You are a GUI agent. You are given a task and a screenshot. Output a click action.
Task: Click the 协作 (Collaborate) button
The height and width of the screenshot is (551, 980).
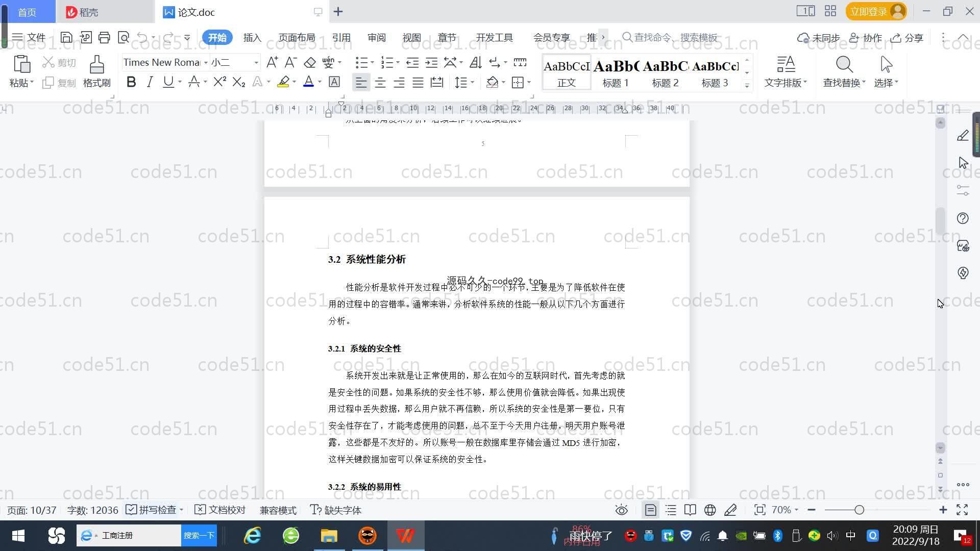[x=866, y=38]
